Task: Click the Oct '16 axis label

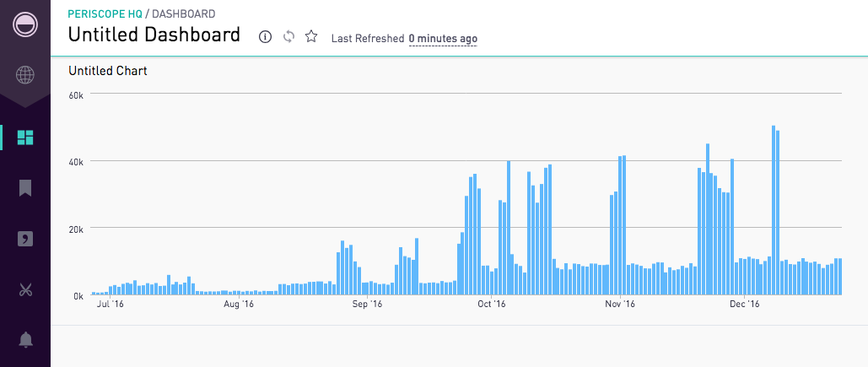Action: click(492, 304)
